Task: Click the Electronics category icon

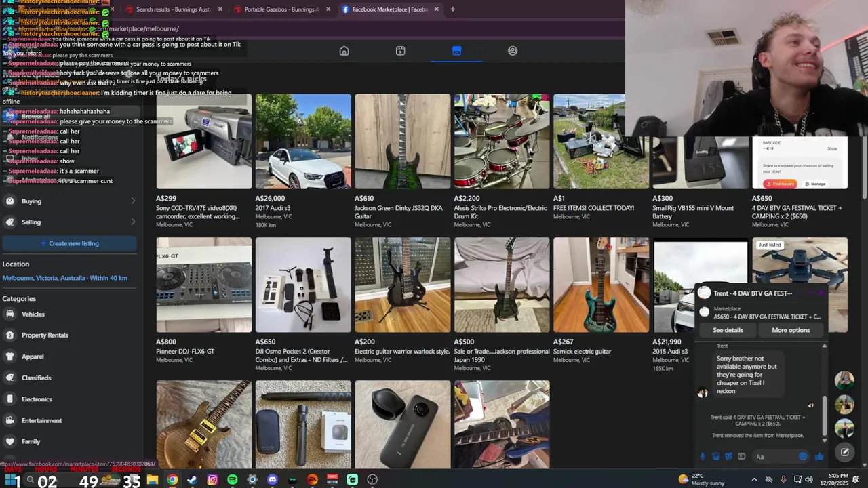Action: pos(9,399)
